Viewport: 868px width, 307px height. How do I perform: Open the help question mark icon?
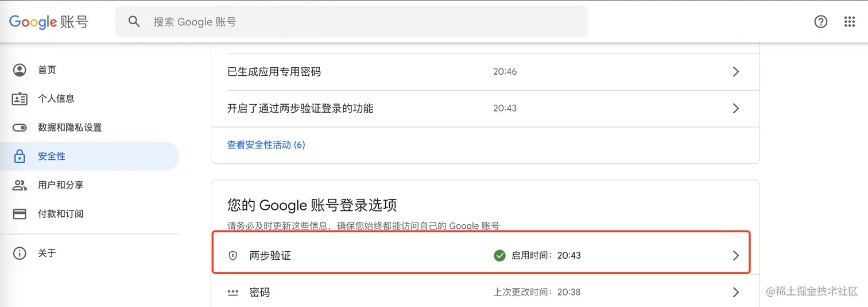821,22
